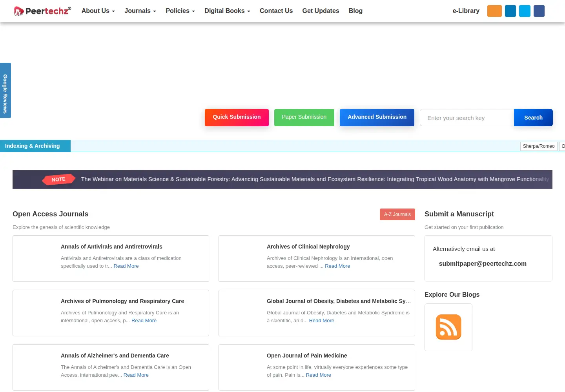Open Archives of Clinical Nephrology journal
Screen dimensions: 565x392
click(308, 247)
